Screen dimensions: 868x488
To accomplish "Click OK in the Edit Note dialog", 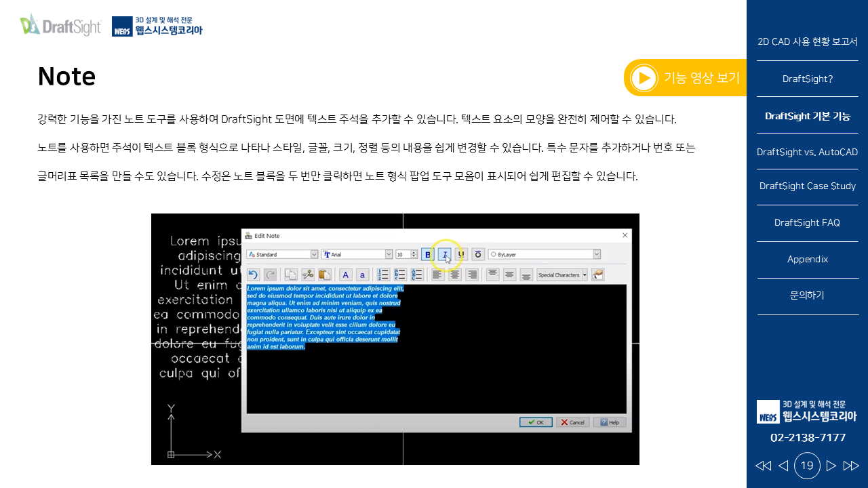I will click(x=536, y=422).
